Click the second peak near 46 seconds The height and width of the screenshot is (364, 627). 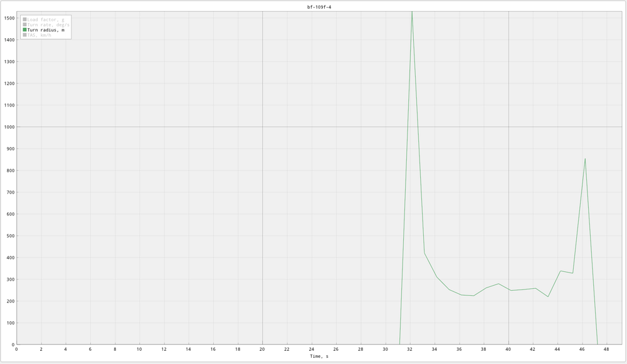(585, 159)
